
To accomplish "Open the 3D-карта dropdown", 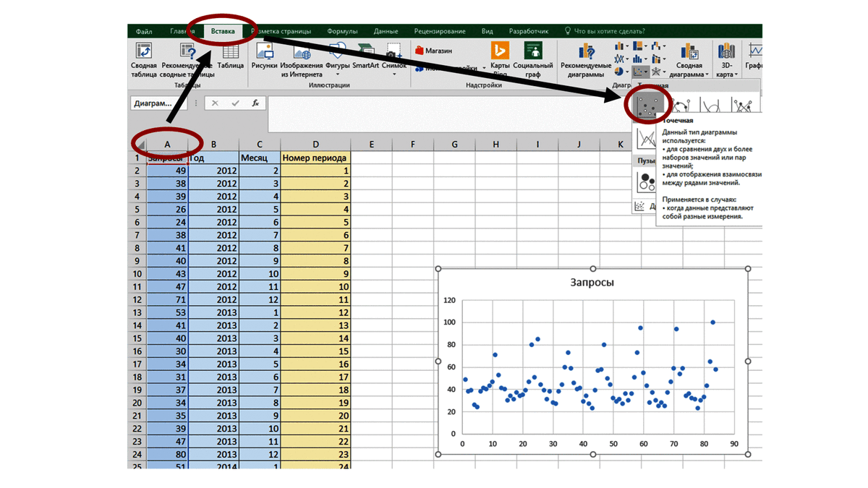I will click(x=726, y=60).
